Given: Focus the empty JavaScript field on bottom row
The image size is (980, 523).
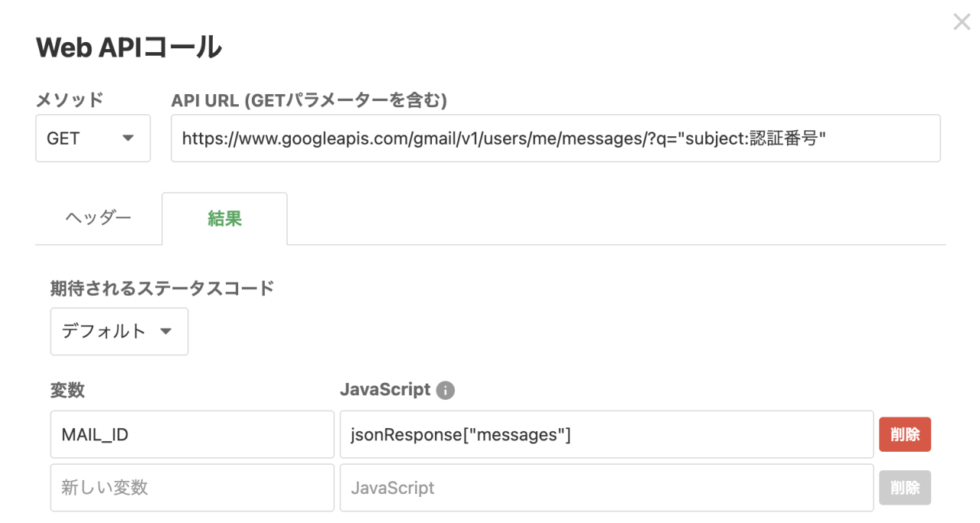Looking at the screenshot, I should pyautogui.click(x=606, y=488).
